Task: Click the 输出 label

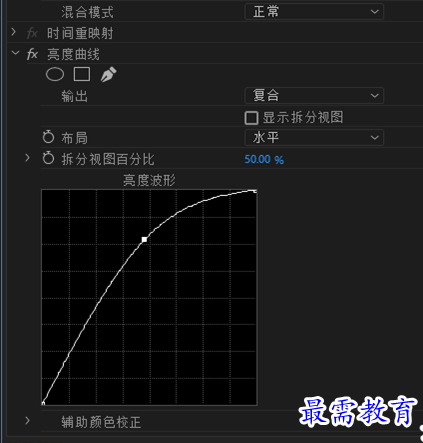Action: tap(74, 96)
